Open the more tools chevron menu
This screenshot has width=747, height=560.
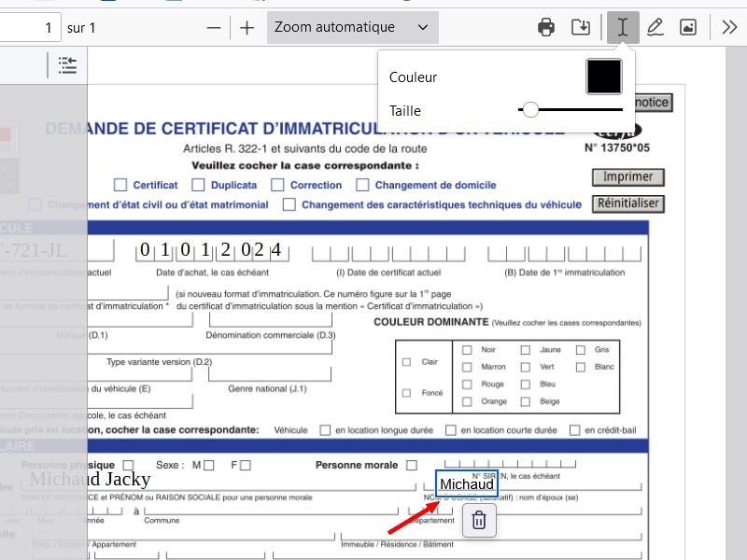[729, 27]
